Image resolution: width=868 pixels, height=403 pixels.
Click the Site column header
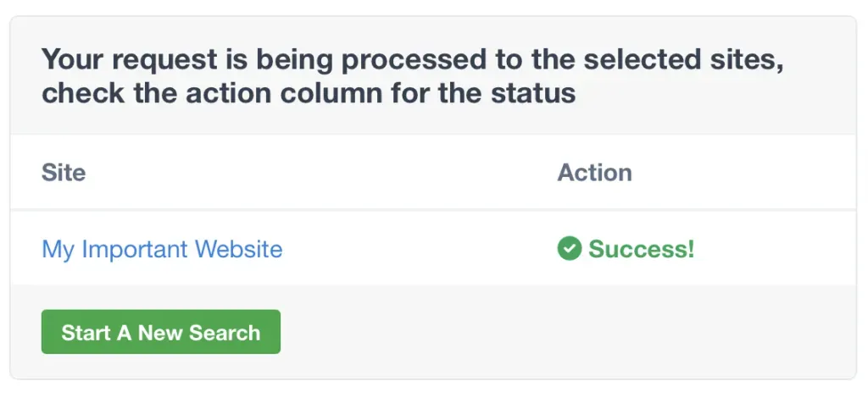click(x=64, y=173)
